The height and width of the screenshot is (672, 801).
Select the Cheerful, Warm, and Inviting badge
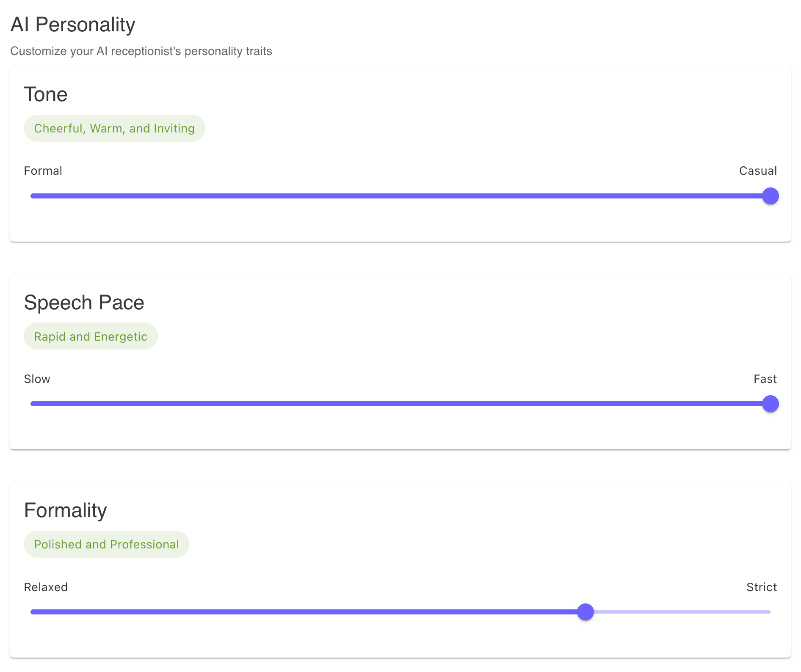point(114,128)
